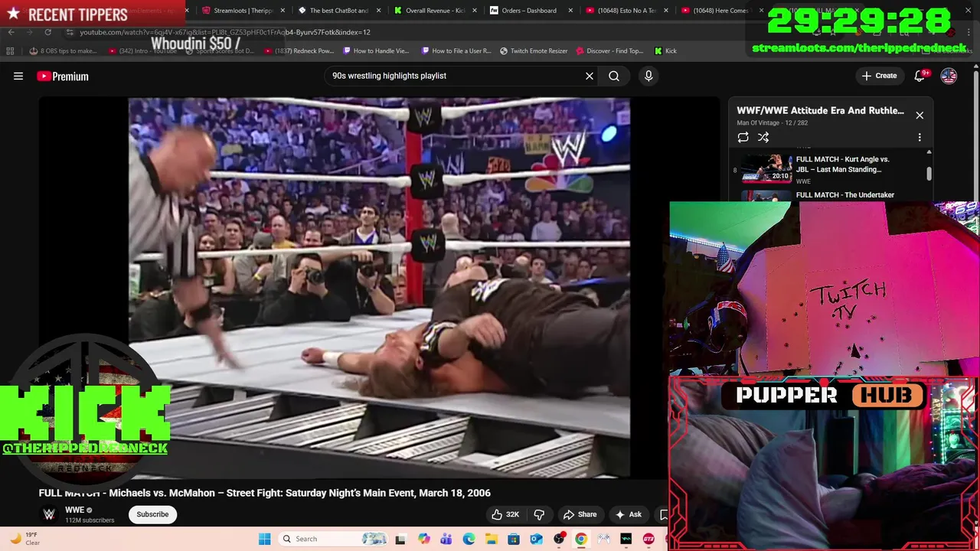This screenshot has height=551, width=980.
Task: Open the red GT taskbar app
Action: click(648, 539)
